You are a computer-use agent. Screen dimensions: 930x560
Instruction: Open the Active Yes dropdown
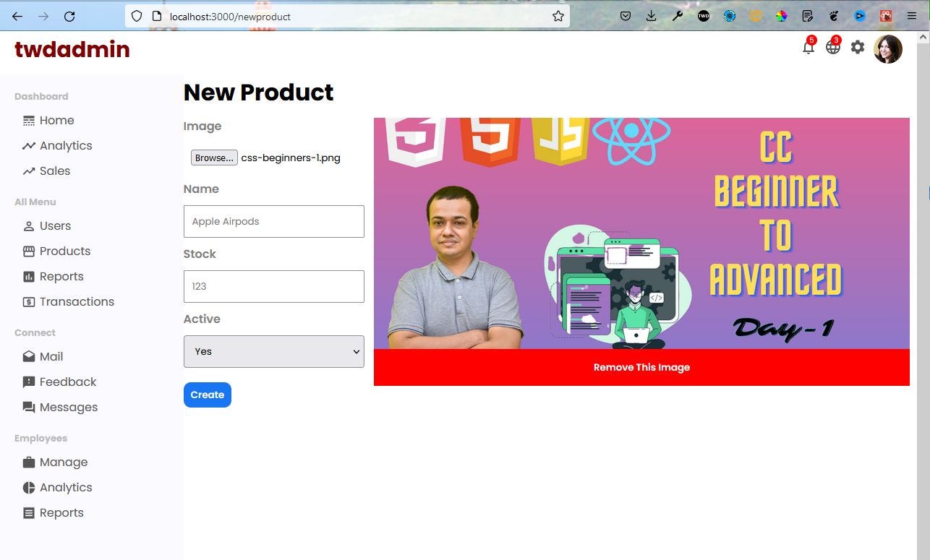(274, 351)
